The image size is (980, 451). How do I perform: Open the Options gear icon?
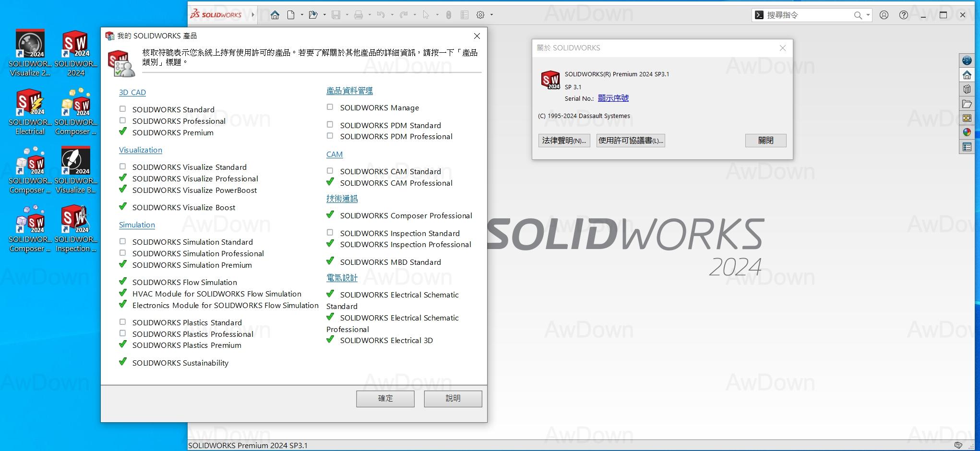(480, 15)
